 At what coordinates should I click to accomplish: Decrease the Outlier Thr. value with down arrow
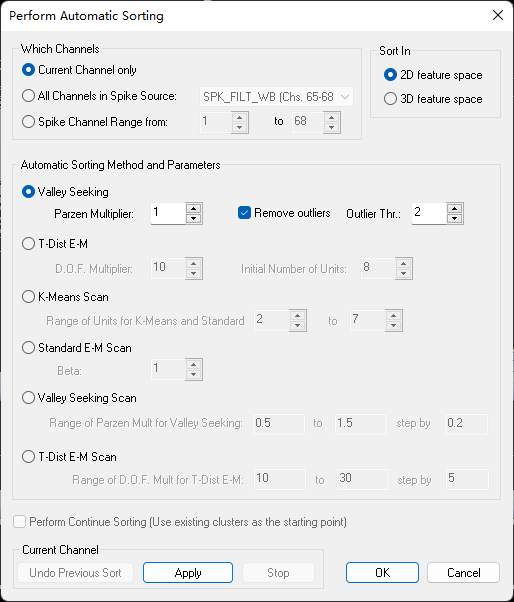[x=455, y=218]
